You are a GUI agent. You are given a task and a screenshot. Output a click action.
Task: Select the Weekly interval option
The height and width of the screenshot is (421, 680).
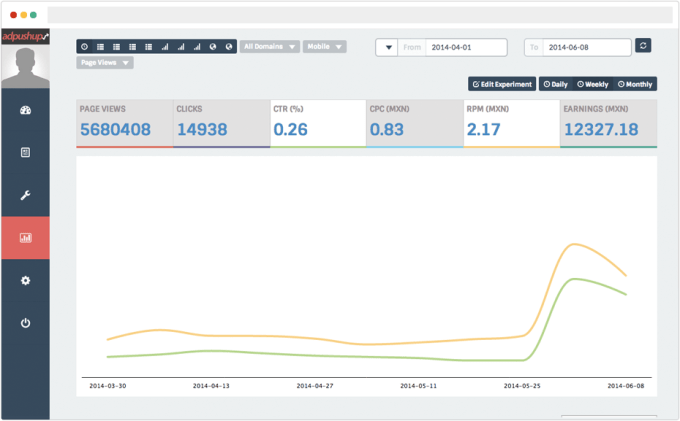[x=594, y=84]
